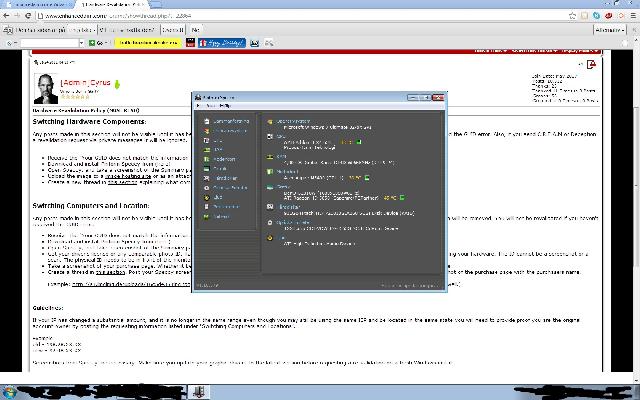Click CPU heading in summary panel
Image resolution: width=640 pixels, height=400 pixels.
coord(280,136)
